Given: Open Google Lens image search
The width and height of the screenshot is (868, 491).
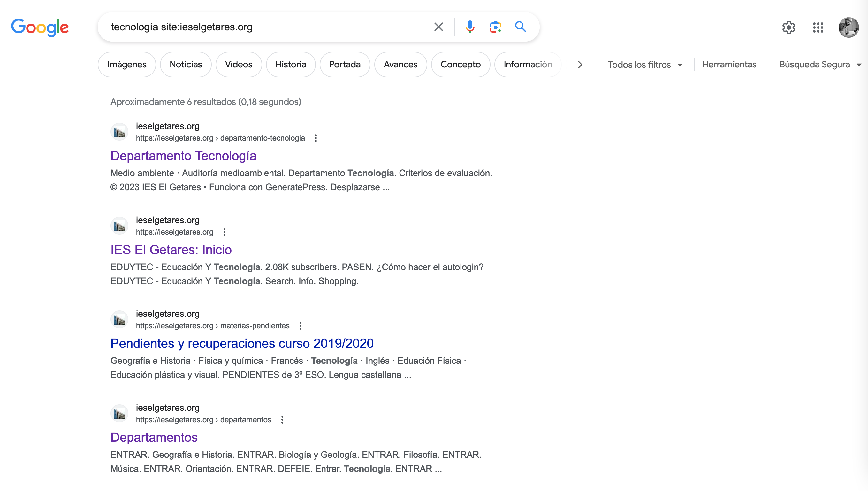Looking at the screenshot, I should point(495,27).
